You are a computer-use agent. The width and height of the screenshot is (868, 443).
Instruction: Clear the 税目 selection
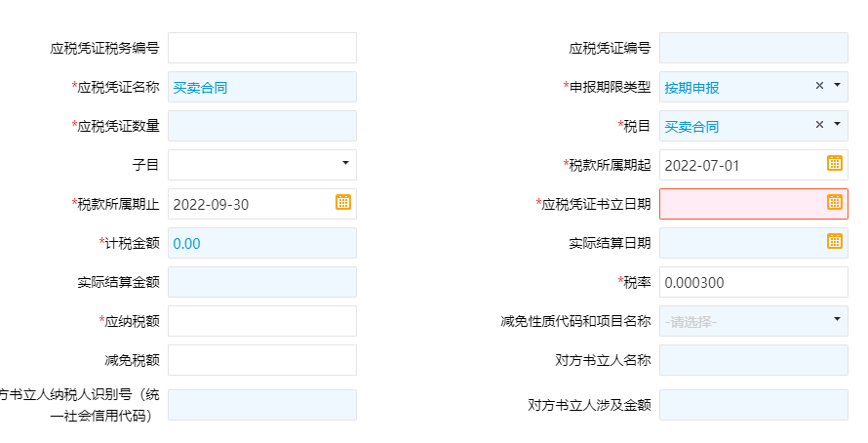(820, 125)
